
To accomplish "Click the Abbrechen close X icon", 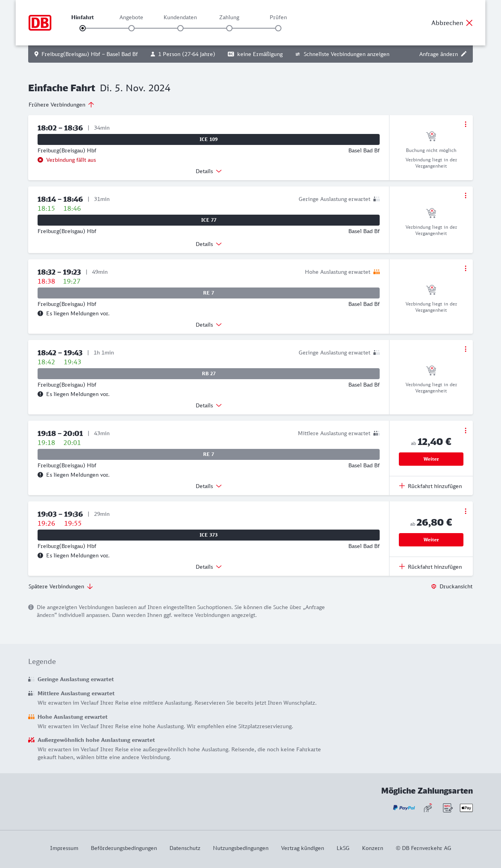I will tap(469, 23).
